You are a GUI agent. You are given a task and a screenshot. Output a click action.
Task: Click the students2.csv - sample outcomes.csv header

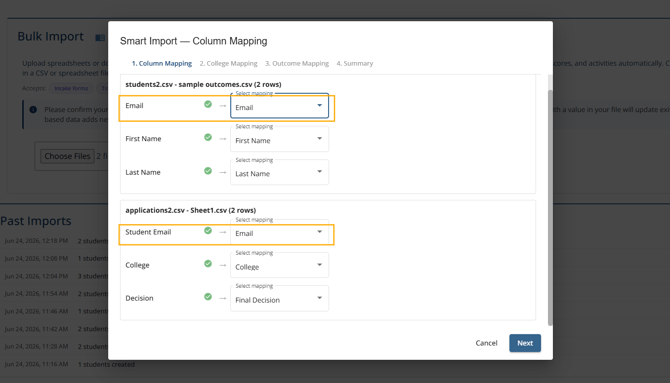[203, 84]
